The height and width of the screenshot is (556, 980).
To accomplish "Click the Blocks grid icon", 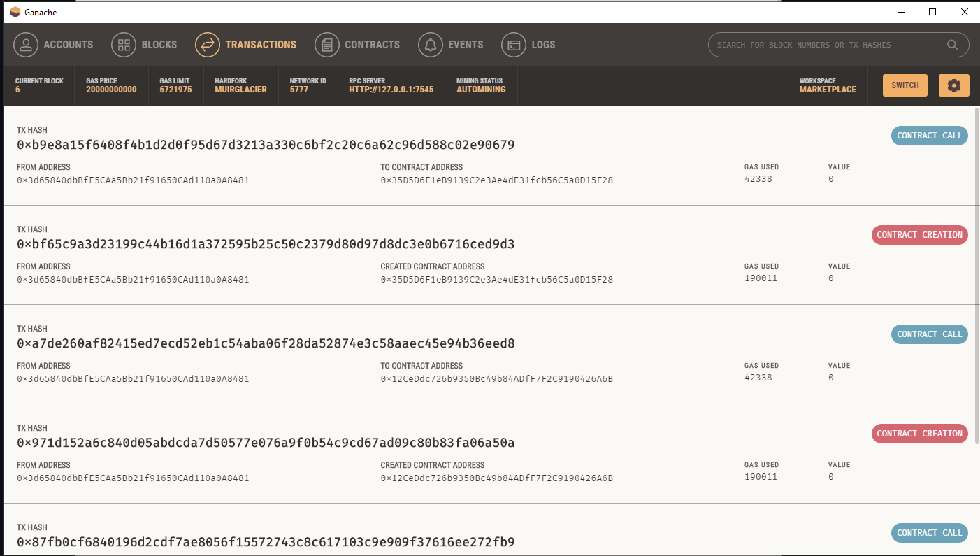I will pyautogui.click(x=124, y=45).
